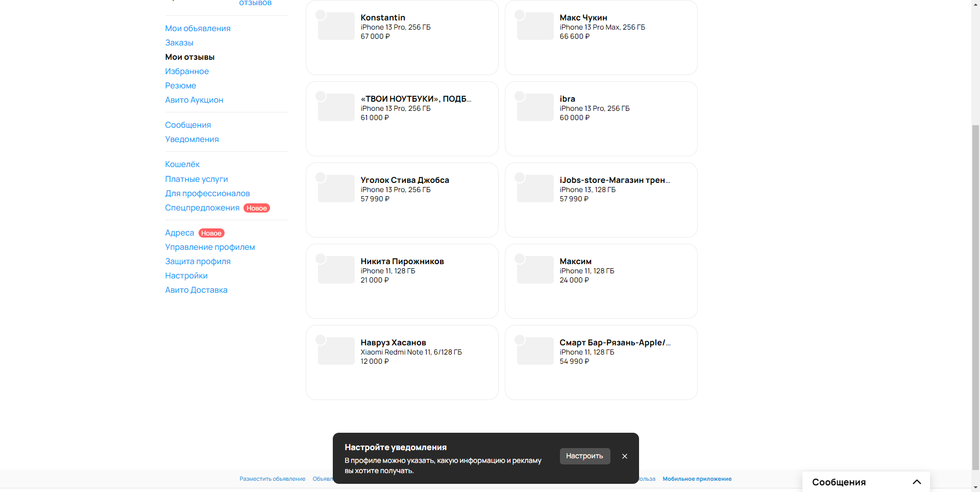The image size is (980, 492).
Task: Open Для профессионалов link
Action: point(207,193)
